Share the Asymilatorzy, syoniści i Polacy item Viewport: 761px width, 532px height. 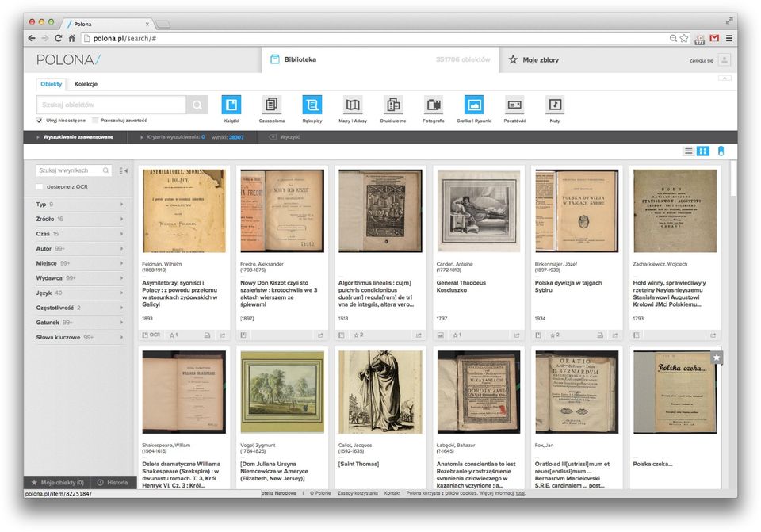pyautogui.click(x=222, y=335)
